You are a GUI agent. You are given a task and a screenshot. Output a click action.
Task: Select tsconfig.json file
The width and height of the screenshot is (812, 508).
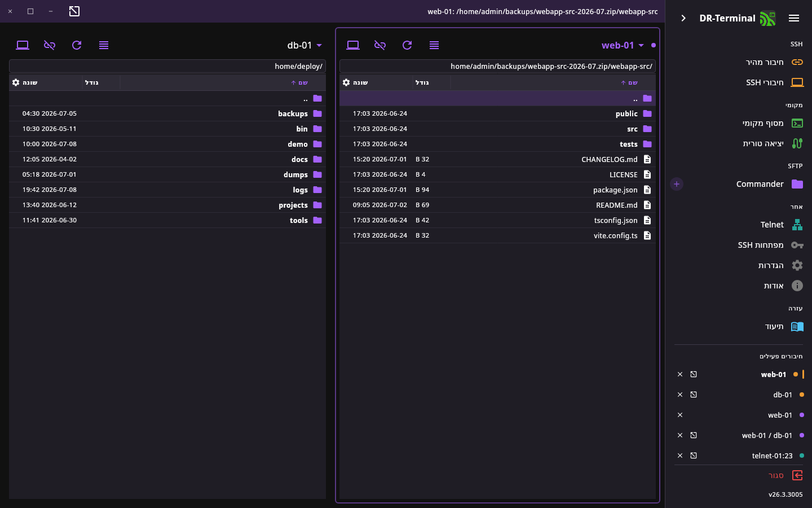point(497,220)
